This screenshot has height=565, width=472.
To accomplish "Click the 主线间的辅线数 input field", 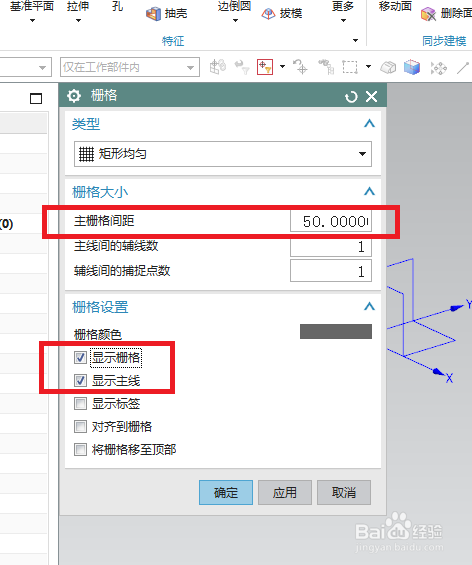I will tap(331, 247).
